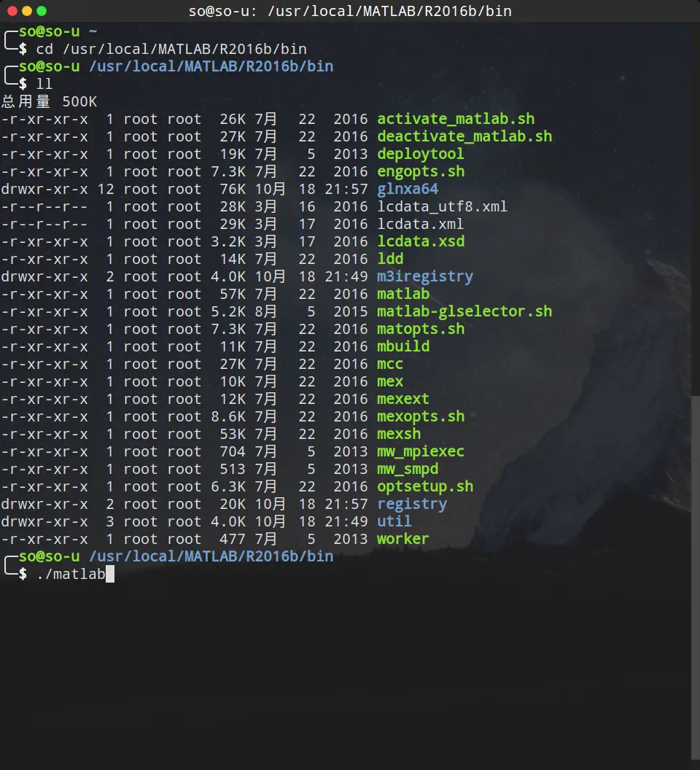Image resolution: width=700 pixels, height=770 pixels.
Task: Click the mbuild file name
Action: click(402, 346)
